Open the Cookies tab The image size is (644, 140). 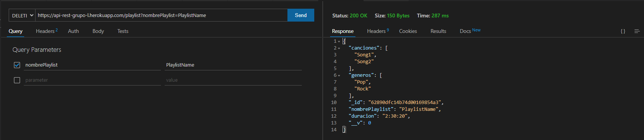coord(408,31)
